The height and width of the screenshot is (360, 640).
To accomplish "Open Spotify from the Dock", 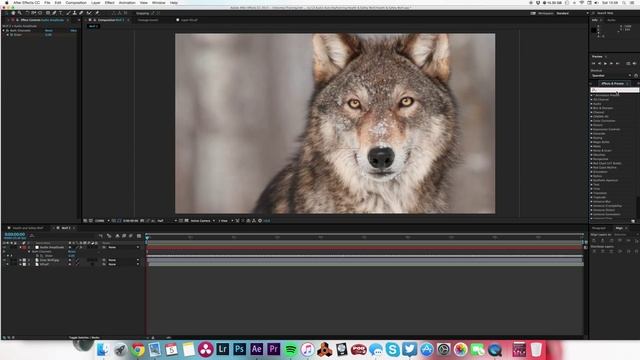I will click(x=291, y=349).
